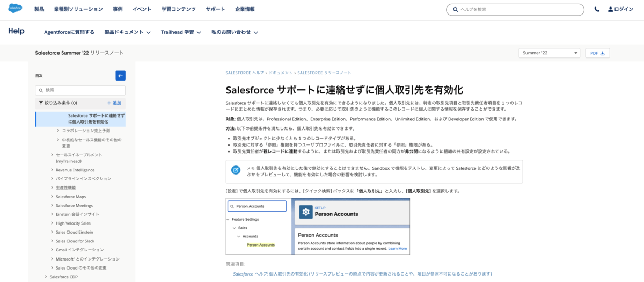Click the ドキュメント breadcrumb
The image size is (644, 282).
click(281, 73)
